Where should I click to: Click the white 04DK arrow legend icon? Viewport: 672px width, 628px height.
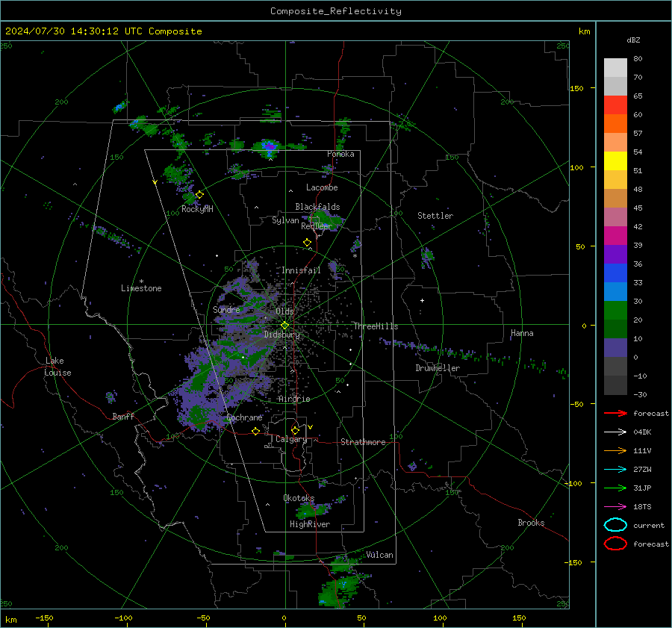[x=615, y=432]
